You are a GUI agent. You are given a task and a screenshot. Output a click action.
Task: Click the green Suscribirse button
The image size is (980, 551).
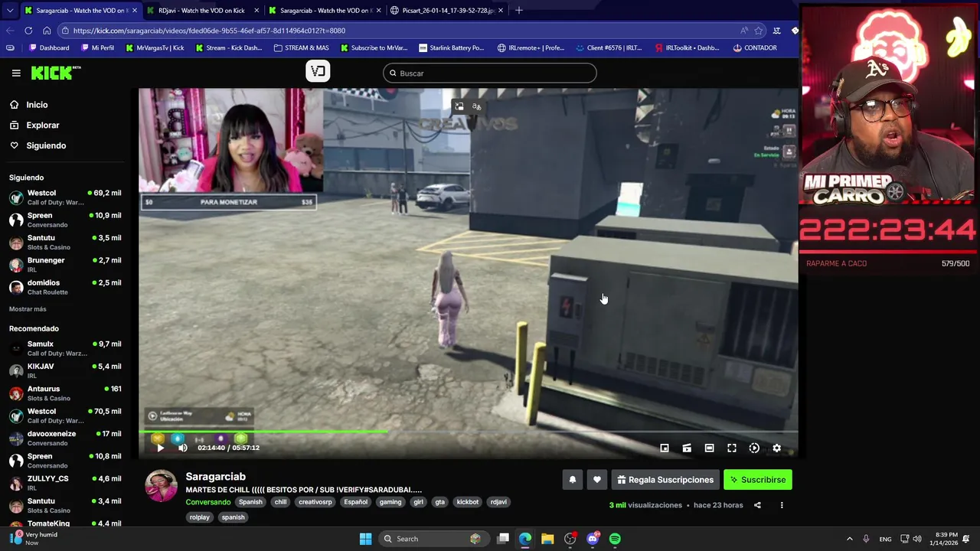[758, 480]
